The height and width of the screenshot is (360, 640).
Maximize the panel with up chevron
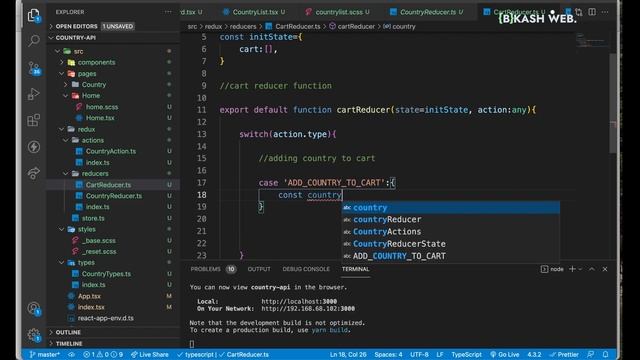tap(592, 269)
